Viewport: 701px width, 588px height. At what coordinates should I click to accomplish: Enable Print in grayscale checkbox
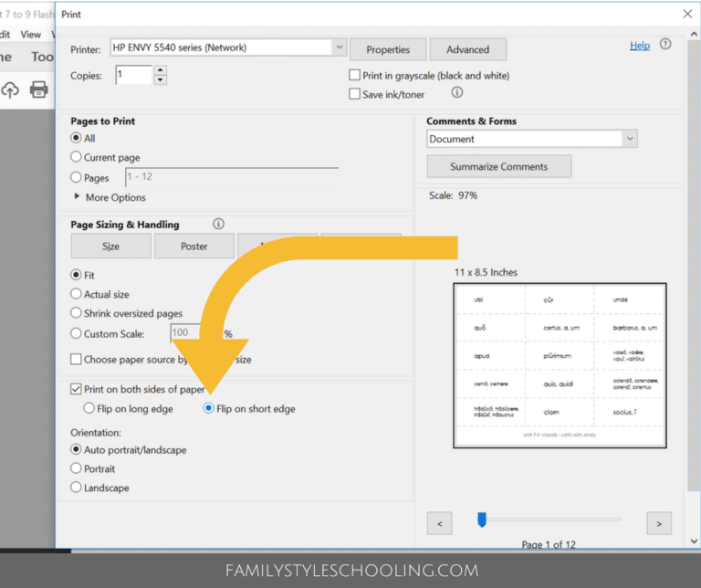click(x=355, y=76)
